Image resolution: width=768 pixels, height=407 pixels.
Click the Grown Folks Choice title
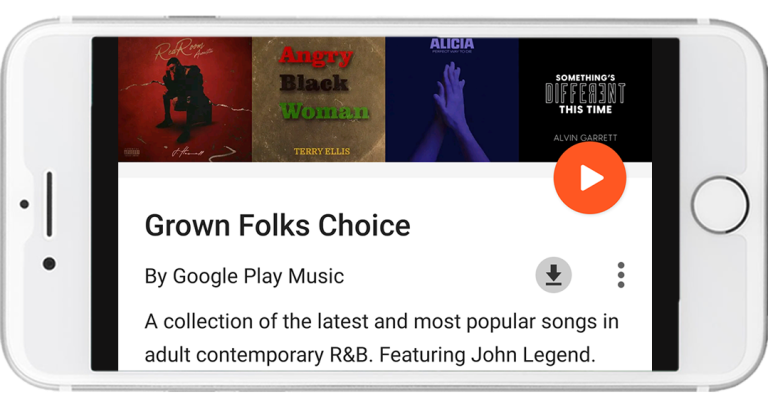point(278,225)
